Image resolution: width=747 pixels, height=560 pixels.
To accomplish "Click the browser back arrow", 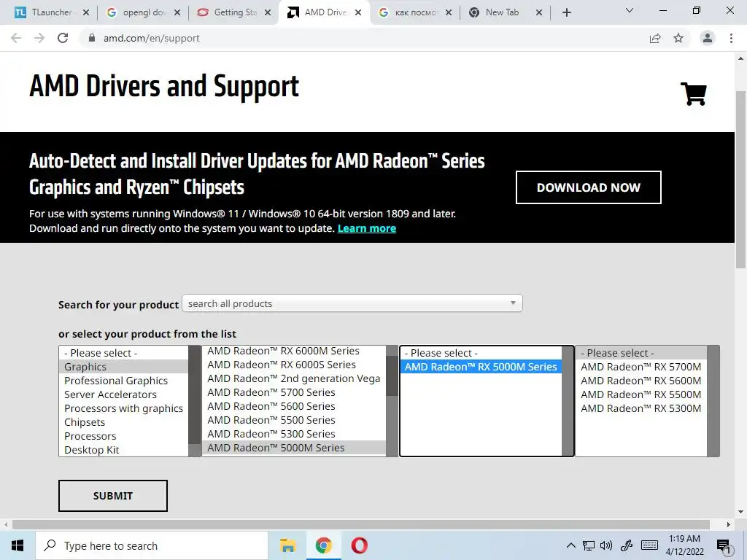I will coord(16,38).
